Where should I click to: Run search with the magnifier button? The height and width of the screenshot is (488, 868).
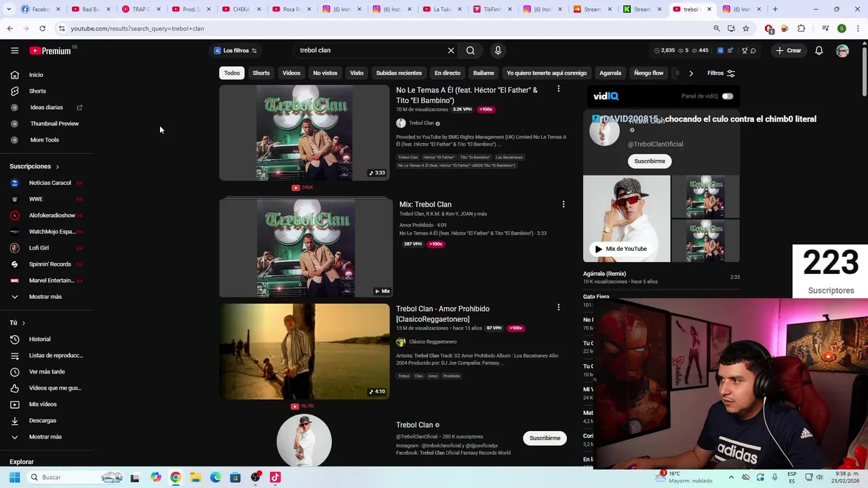470,50
